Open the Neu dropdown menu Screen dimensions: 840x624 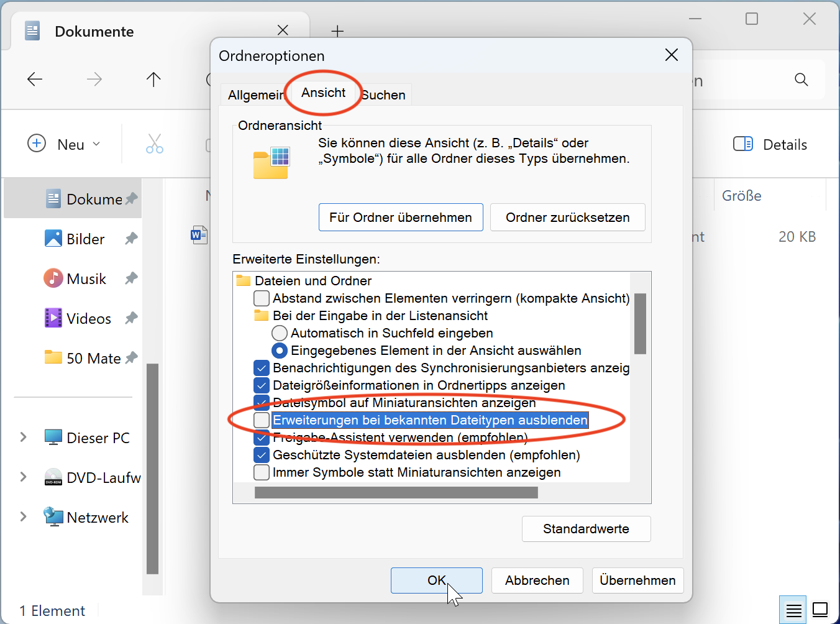(64, 144)
